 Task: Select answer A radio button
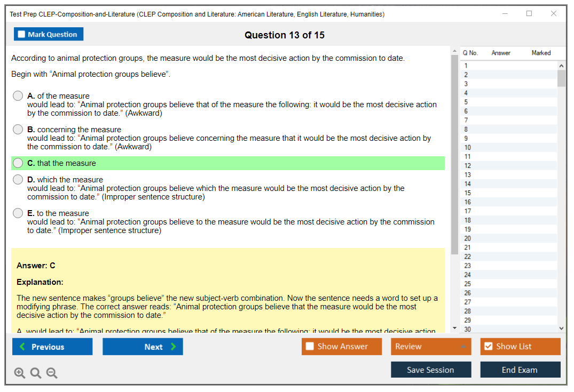(x=18, y=96)
